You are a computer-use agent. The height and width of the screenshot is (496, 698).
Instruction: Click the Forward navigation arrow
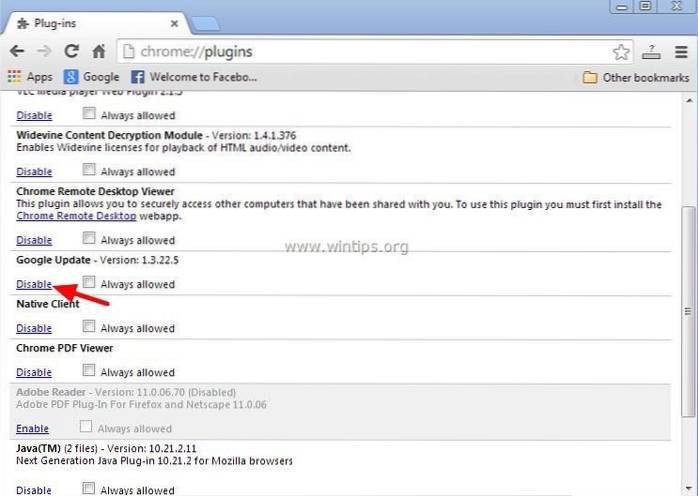(x=44, y=50)
